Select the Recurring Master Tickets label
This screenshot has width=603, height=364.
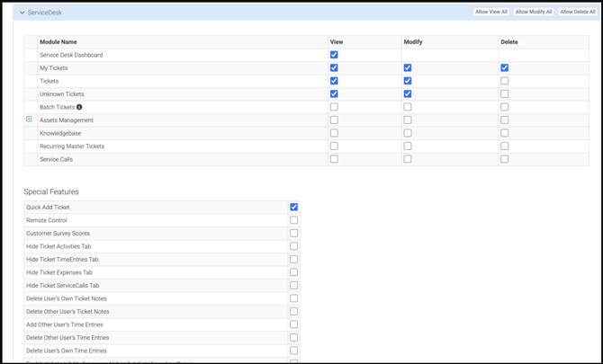(72, 146)
